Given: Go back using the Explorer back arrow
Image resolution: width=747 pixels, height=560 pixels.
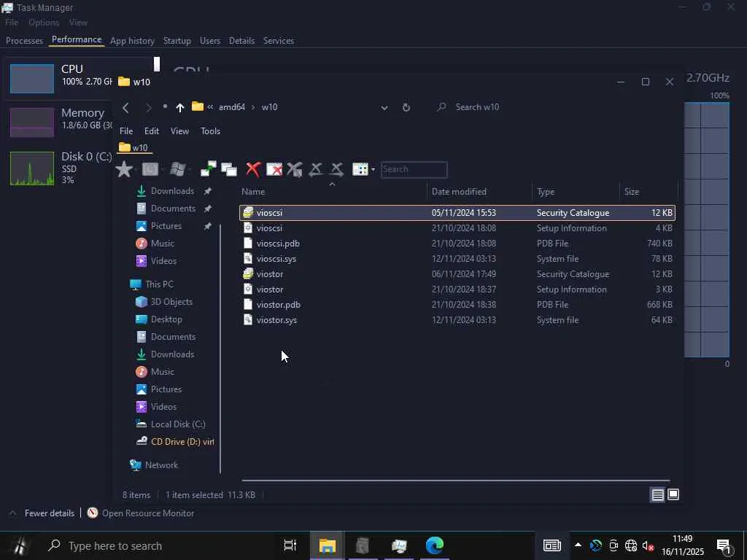Looking at the screenshot, I should tap(125, 108).
